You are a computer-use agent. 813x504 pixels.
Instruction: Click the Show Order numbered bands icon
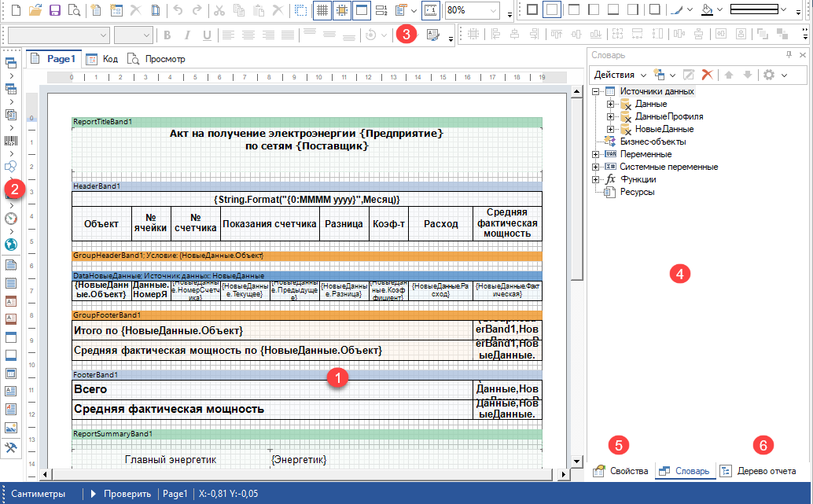381,10
